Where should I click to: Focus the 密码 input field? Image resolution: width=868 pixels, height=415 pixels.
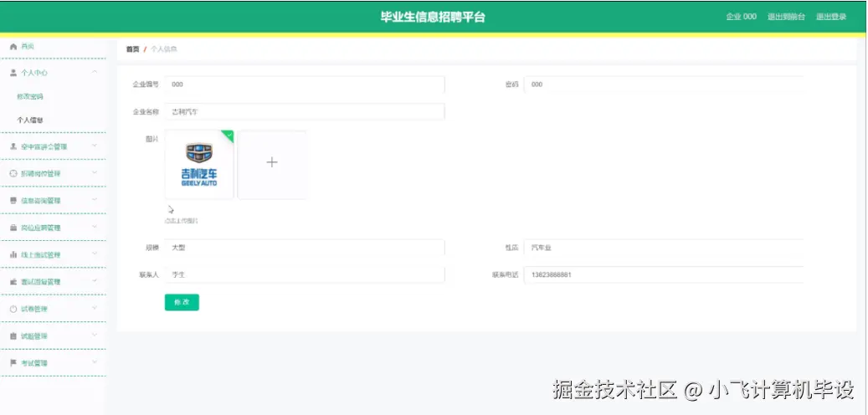[664, 85]
